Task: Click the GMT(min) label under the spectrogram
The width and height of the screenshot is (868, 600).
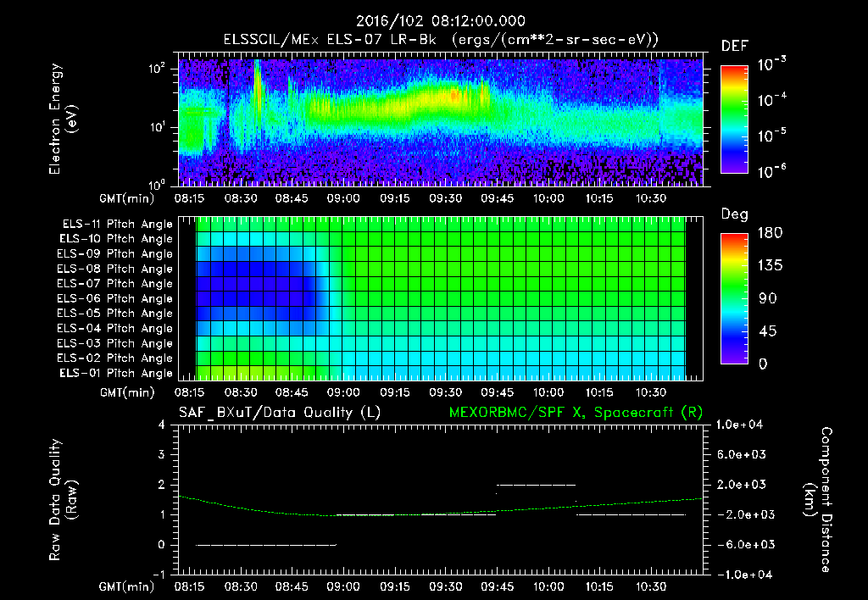Action: tap(127, 198)
